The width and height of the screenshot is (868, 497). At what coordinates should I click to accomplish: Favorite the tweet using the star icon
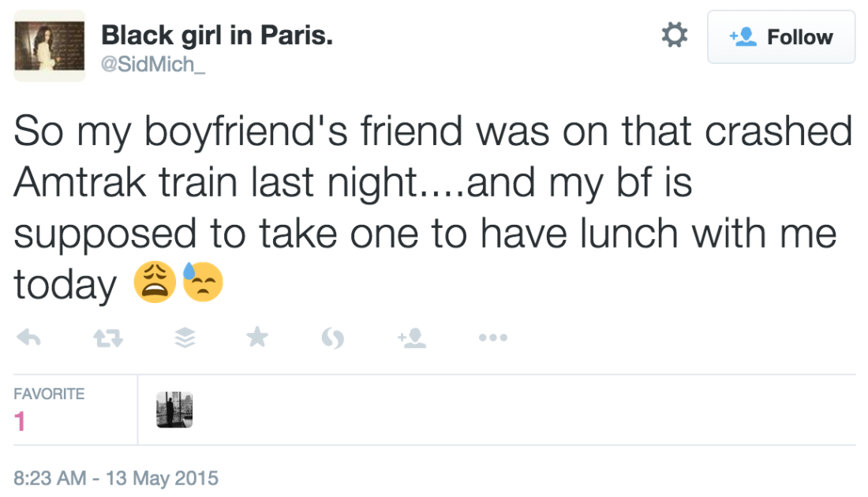[x=257, y=337]
